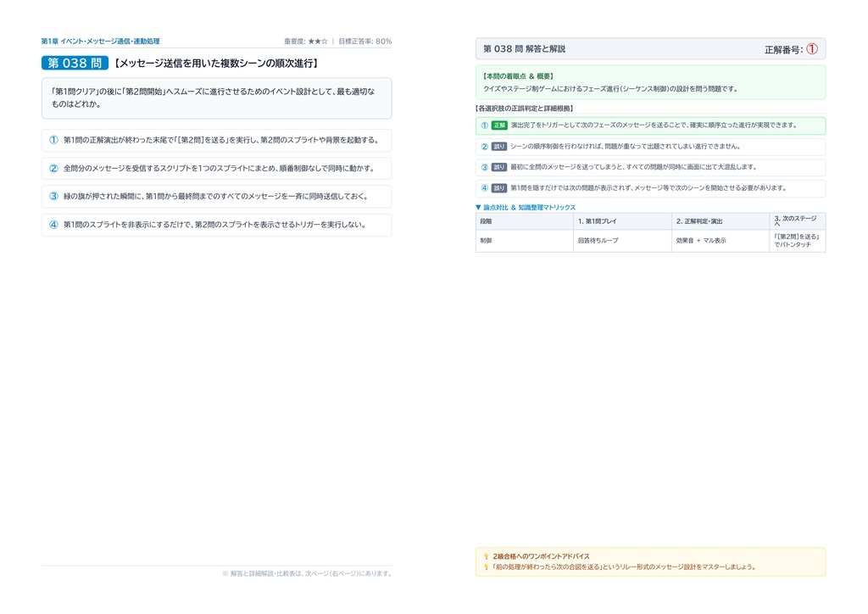Click the 3. 次のステージへ table header
Viewport: 868px width, 614px height.
click(x=798, y=220)
